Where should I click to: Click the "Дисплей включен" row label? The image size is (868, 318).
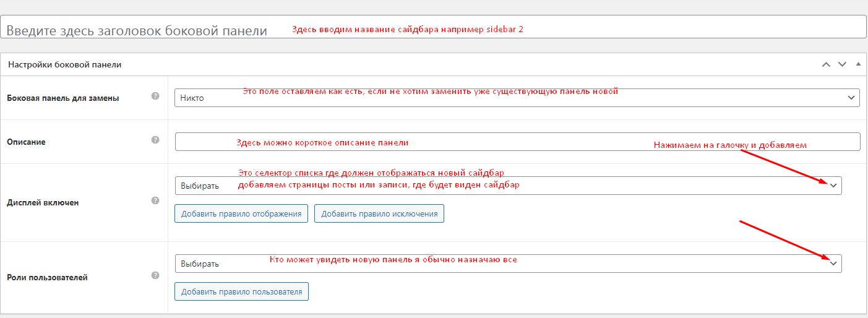point(43,202)
